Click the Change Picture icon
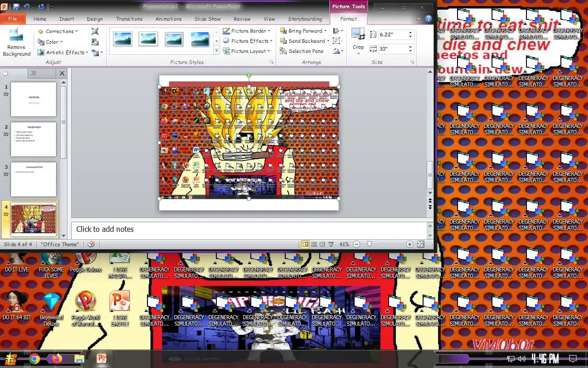 click(95, 42)
